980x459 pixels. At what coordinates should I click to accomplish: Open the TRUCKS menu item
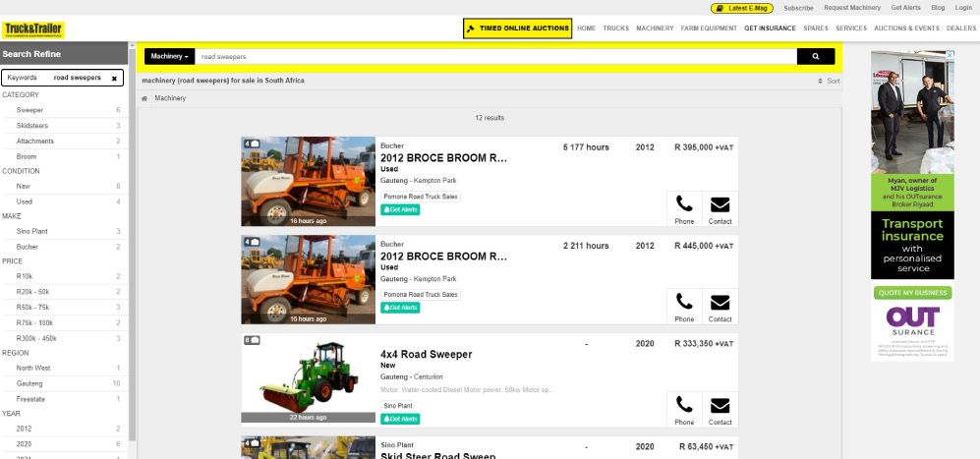(x=615, y=29)
